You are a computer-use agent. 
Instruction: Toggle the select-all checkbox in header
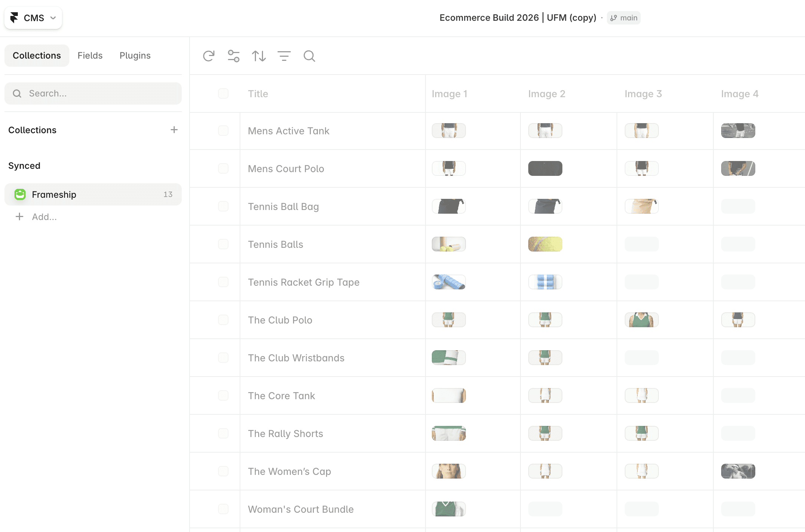pyautogui.click(x=223, y=93)
